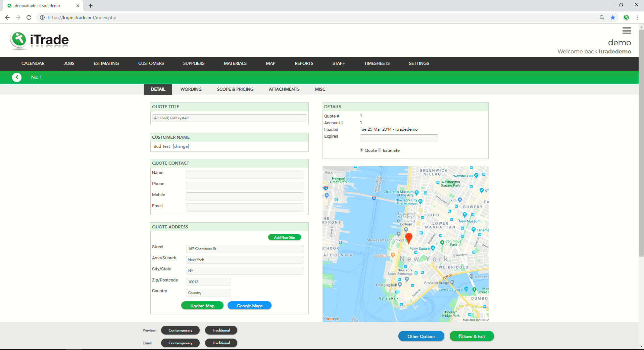644x350 pixels.
Task: Click the page info icon in address bar
Action: [42, 17]
